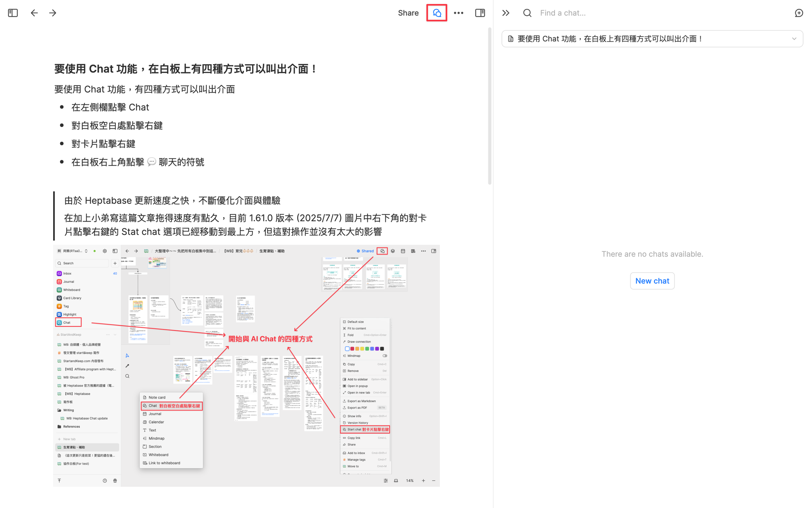Click quote paragraph mentioning 1.61.0 版本
The image size is (812, 508).
tap(245, 225)
